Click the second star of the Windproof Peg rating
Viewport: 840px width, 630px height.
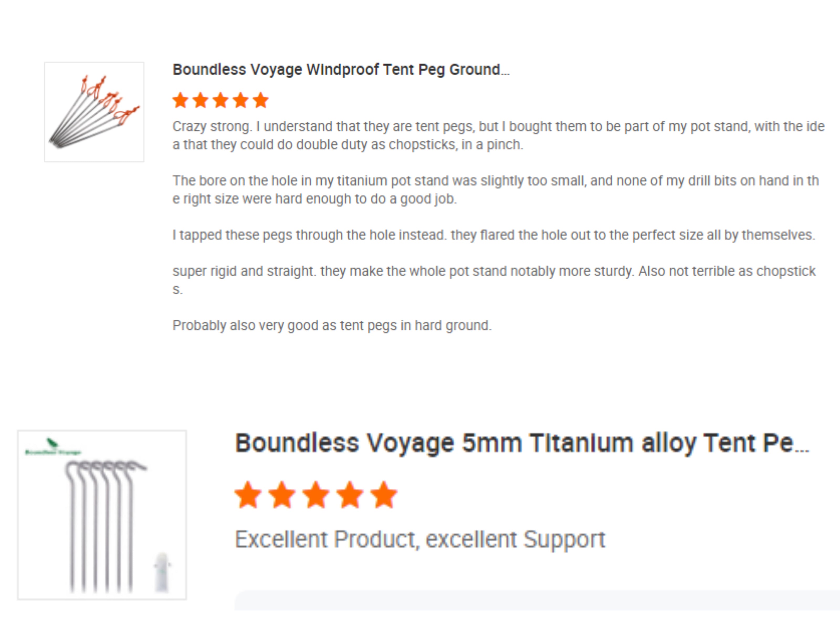coord(201,101)
